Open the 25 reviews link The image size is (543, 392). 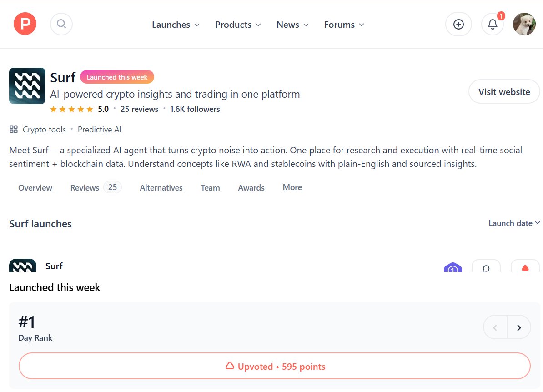(139, 109)
